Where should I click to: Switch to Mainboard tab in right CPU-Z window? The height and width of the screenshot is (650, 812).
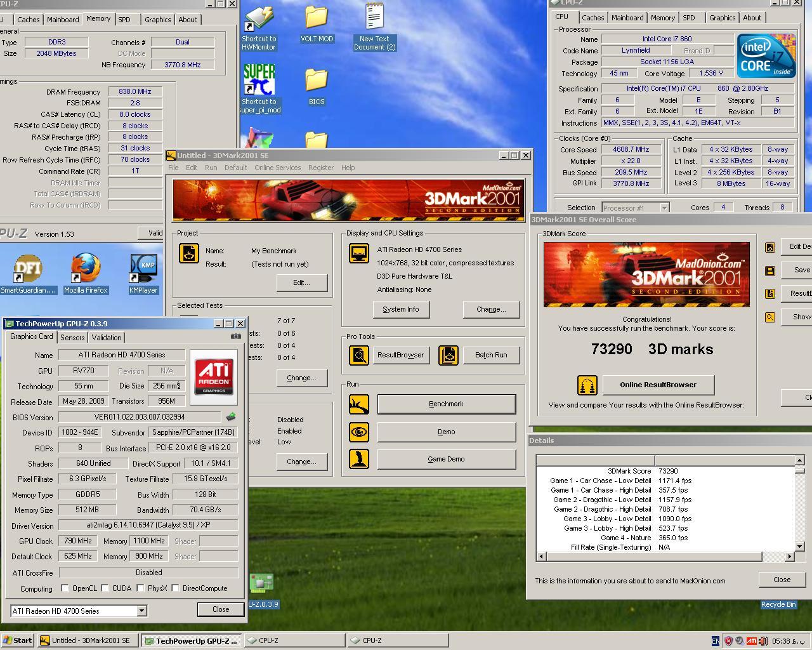(627, 18)
